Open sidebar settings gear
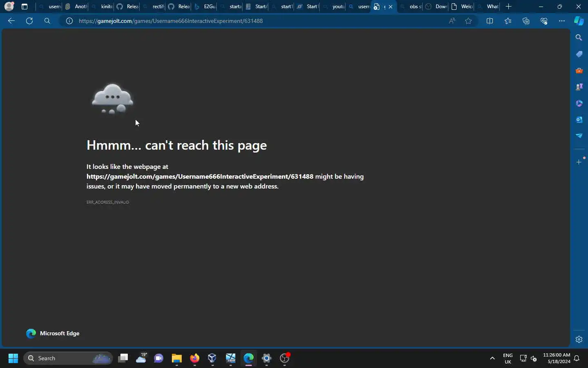Screen dimensions: 588x368 [579, 339]
